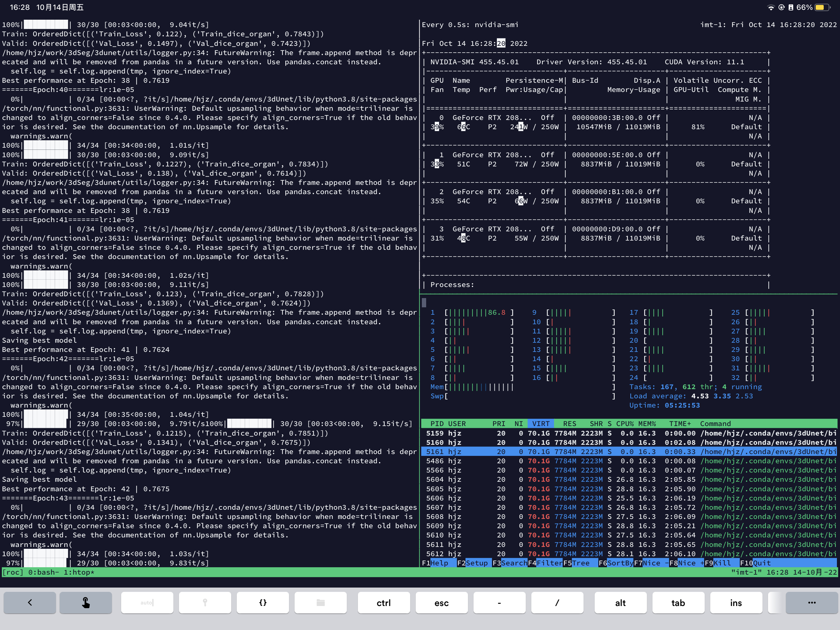Click F6 SortBy in htop footer
Screen dimensions: 840x630
tap(616, 563)
